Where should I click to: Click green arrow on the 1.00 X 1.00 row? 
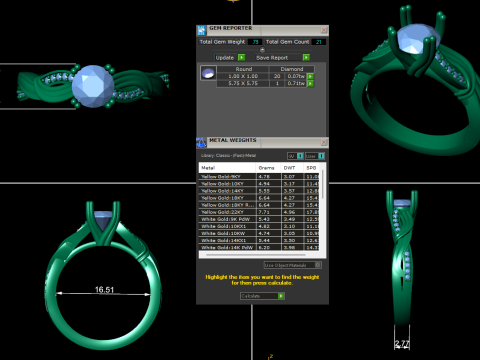(310, 76)
